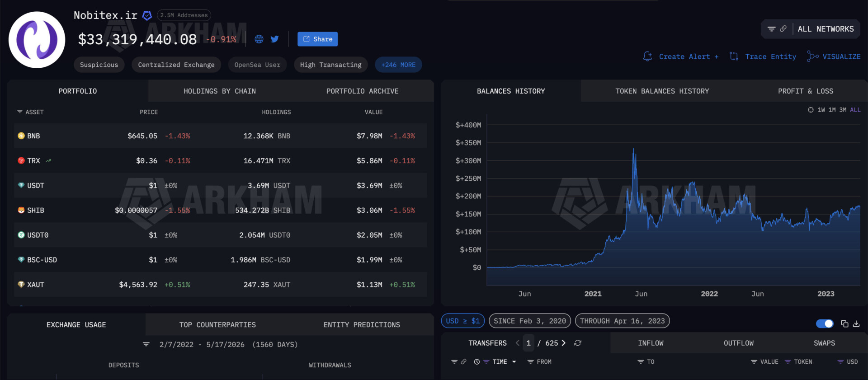Open the Nobitex website globe icon
Viewport: 868px width, 380px height.
coord(259,39)
